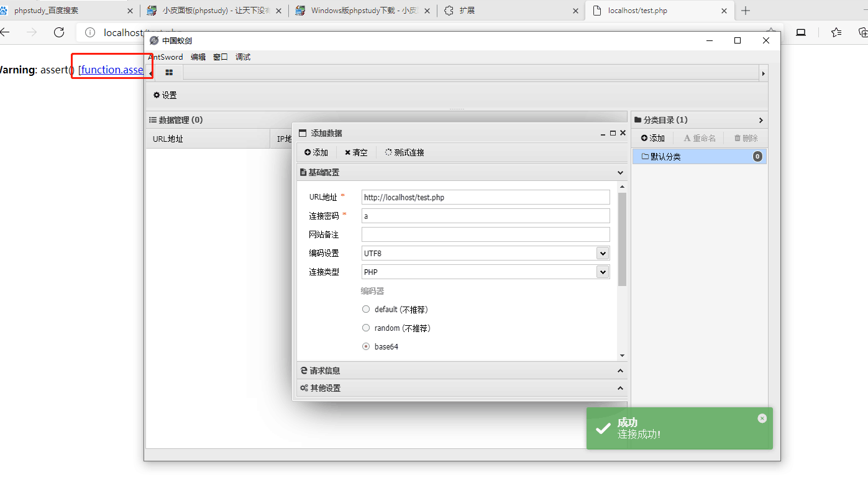Select the 默认分类 category
Viewport: 868px width, 485px height.
coord(700,157)
